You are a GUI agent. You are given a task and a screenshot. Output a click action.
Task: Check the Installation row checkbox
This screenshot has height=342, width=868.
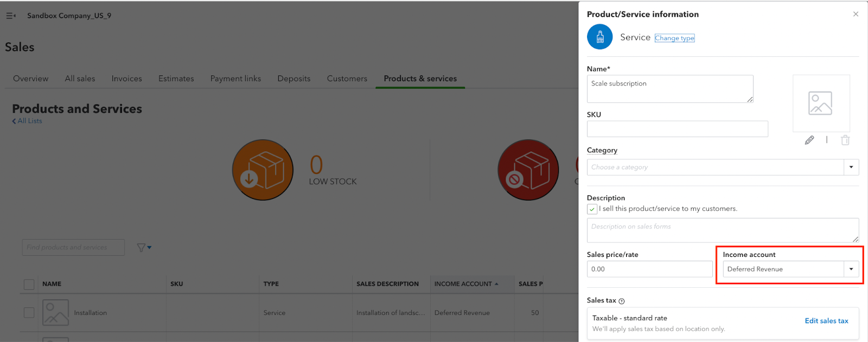(x=29, y=313)
